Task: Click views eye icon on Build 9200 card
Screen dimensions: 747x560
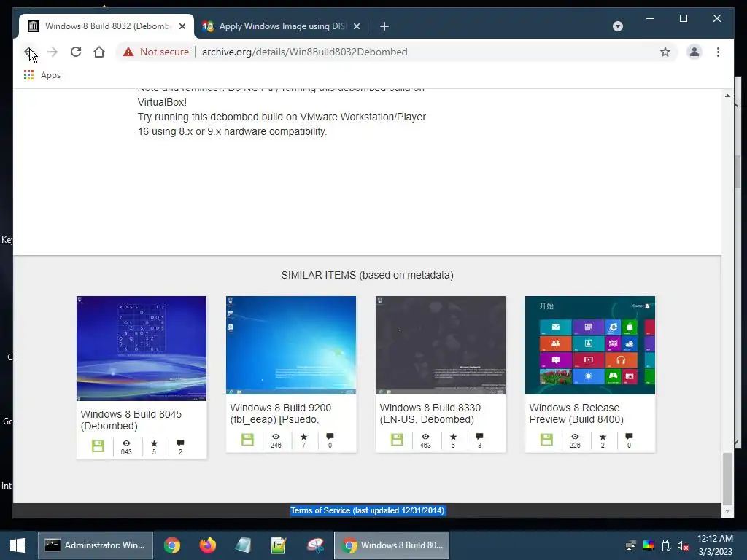Action: point(276,436)
